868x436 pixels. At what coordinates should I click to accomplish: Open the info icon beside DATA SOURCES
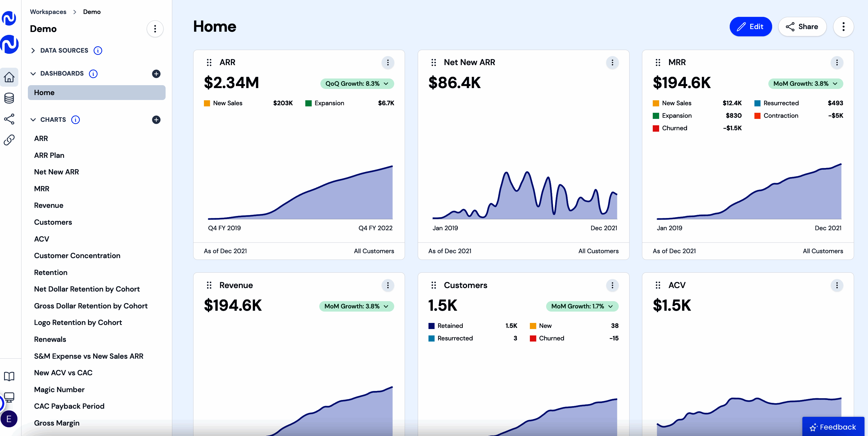pos(98,50)
